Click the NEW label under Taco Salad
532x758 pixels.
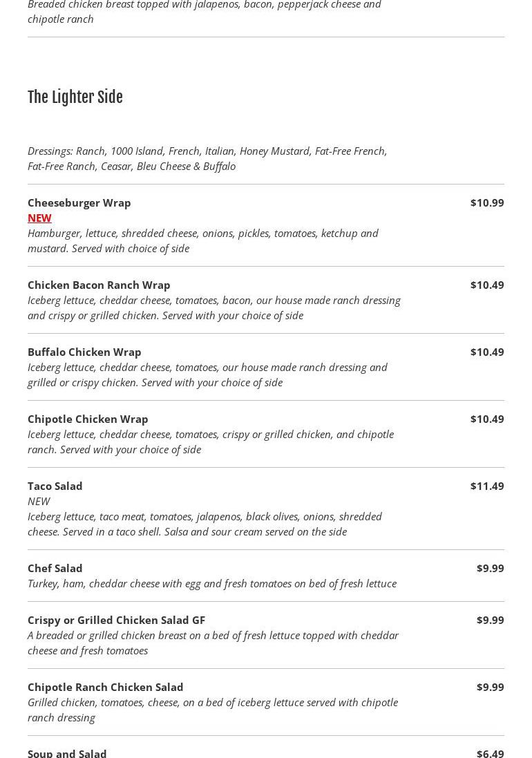(x=39, y=501)
